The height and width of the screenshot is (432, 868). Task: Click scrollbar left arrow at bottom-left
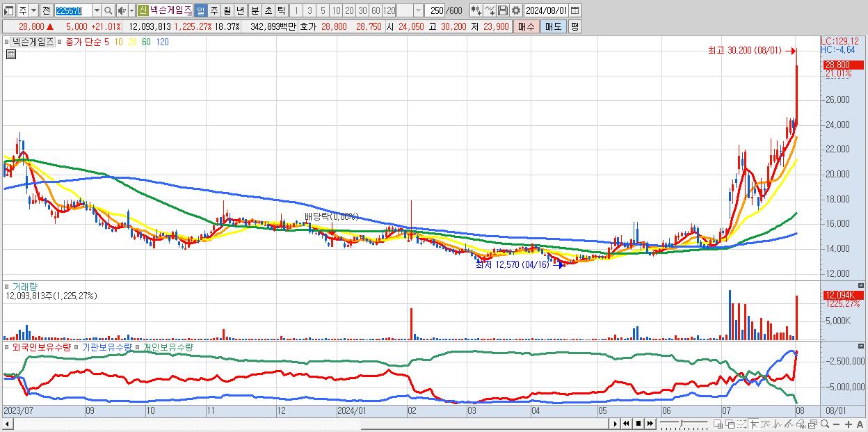(x=8, y=424)
